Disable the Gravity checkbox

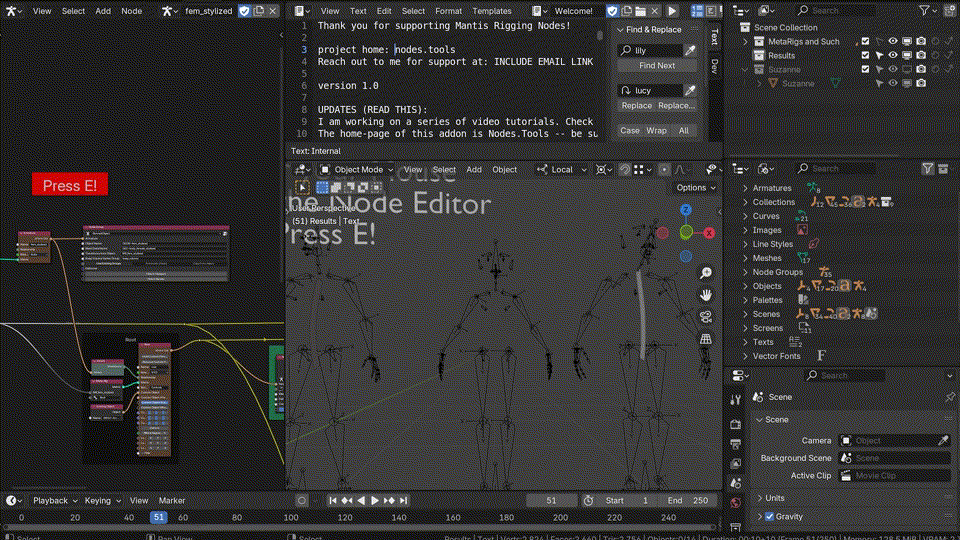(770, 517)
